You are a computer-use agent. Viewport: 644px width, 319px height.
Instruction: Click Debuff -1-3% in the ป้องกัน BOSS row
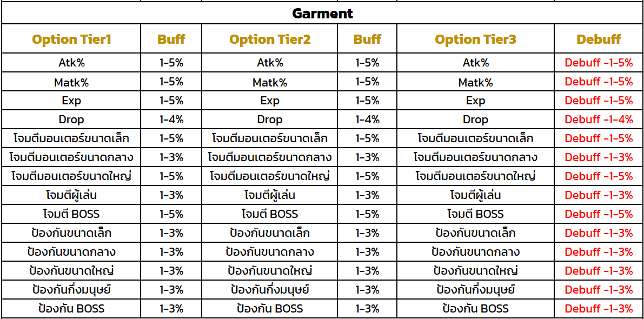(x=599, y=309)
